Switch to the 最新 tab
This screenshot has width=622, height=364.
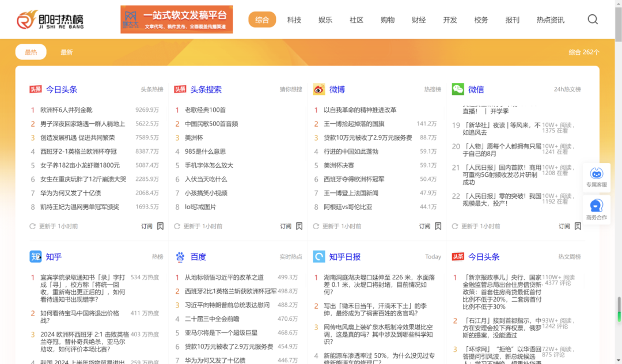pyautogui.click(x=67, y=52)
